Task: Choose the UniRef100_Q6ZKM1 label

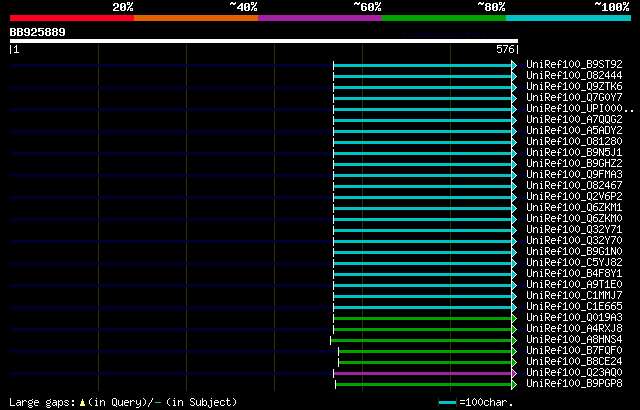Action: [574, 208]
